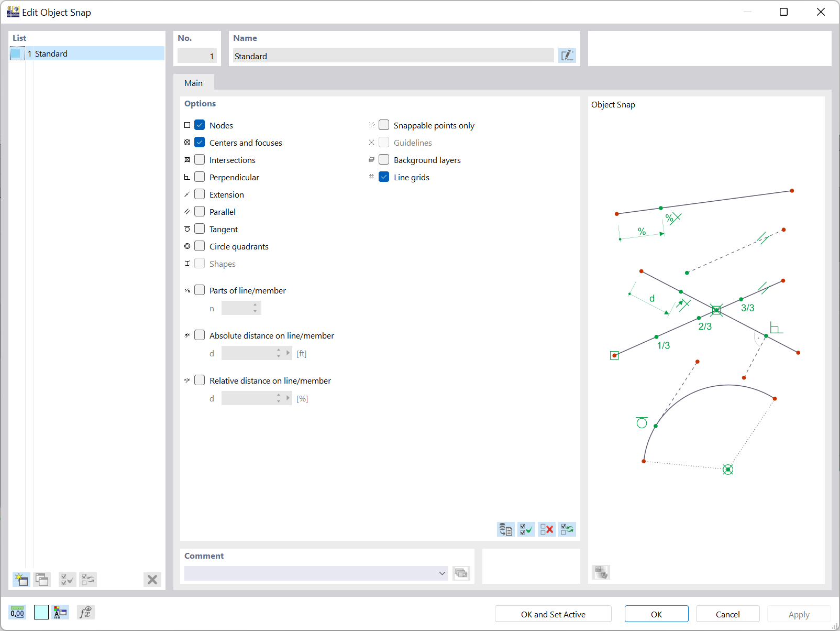Click OK and Set Active button
Screen dimensions: 840x631
(x=553, y=614)
